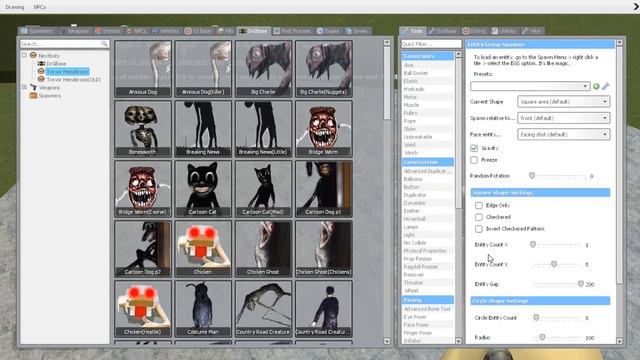Switch to the Post Process tab
Screen dimensions: 640x360
[292, 31]
